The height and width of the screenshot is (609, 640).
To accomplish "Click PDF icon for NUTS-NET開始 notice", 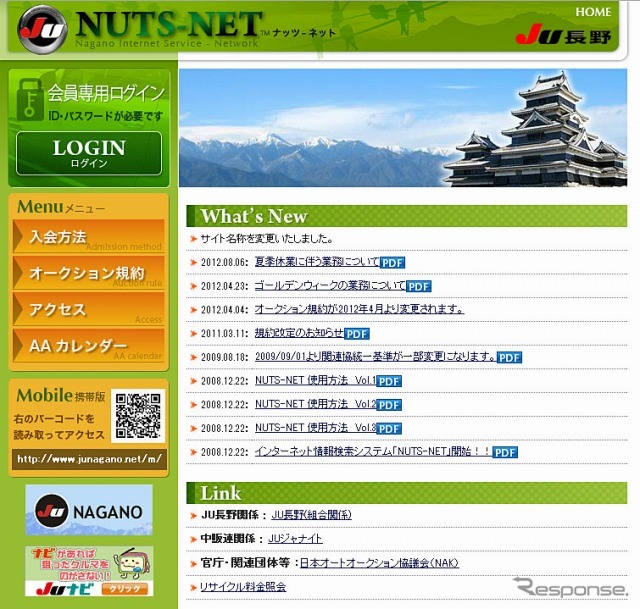I will click(x=505, y=452).
